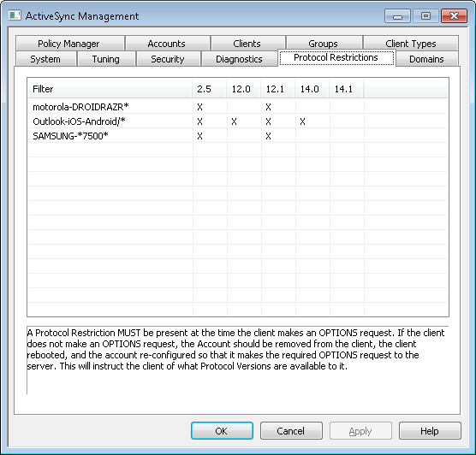Select the SAMSUNG-*7500* filter row
Screen dimensions: 476x455
238,136
